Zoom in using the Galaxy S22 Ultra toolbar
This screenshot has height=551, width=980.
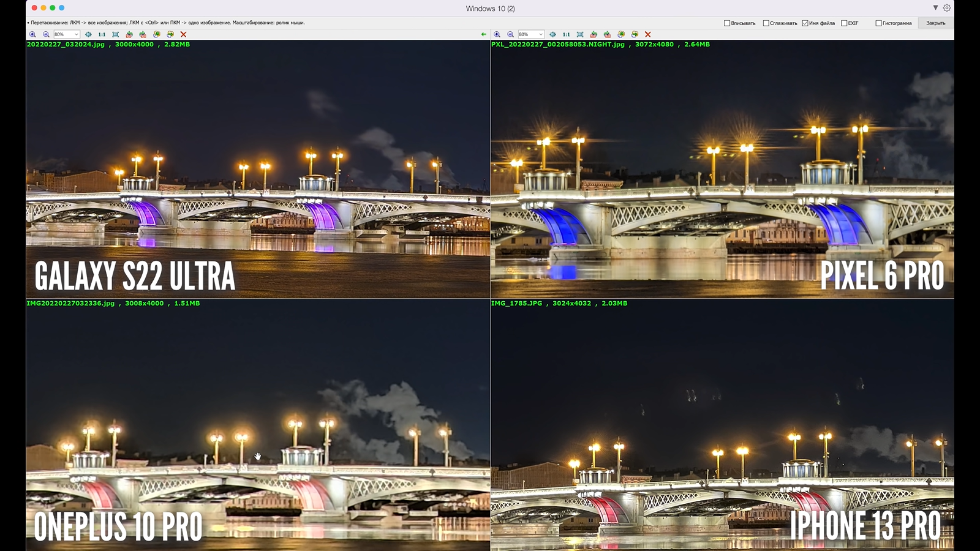tap(32, 34)
